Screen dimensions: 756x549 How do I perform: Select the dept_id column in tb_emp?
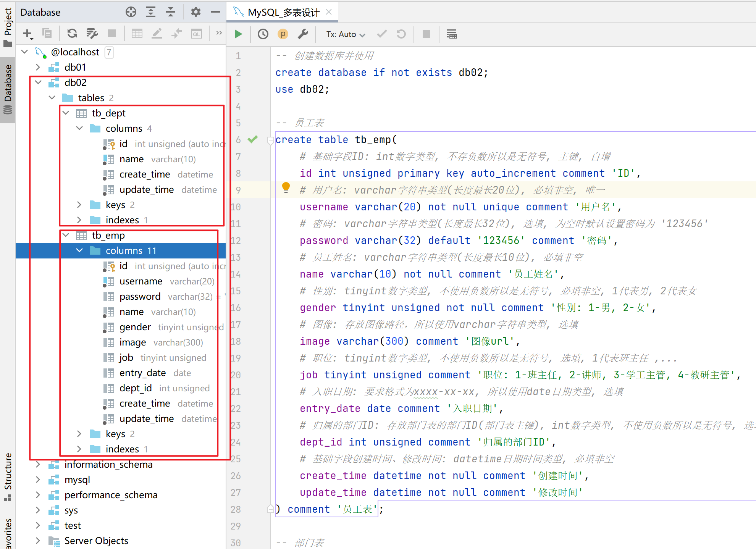coord(136,388)
